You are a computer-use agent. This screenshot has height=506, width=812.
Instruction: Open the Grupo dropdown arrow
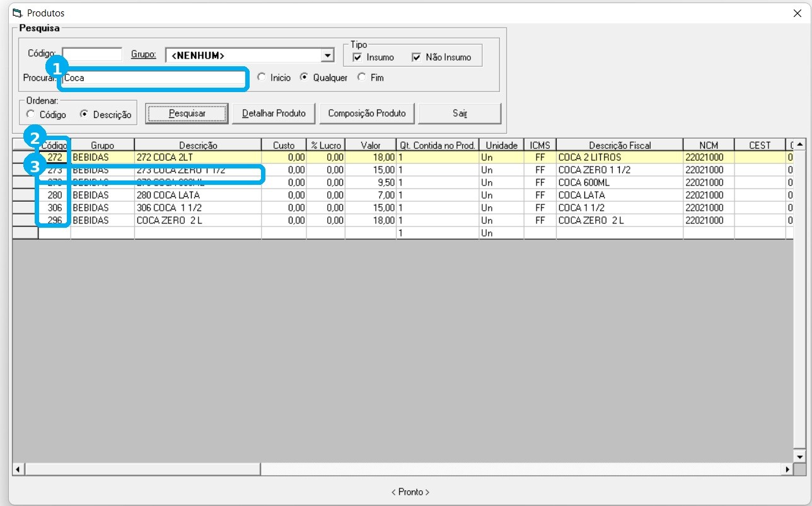[327, 56]
